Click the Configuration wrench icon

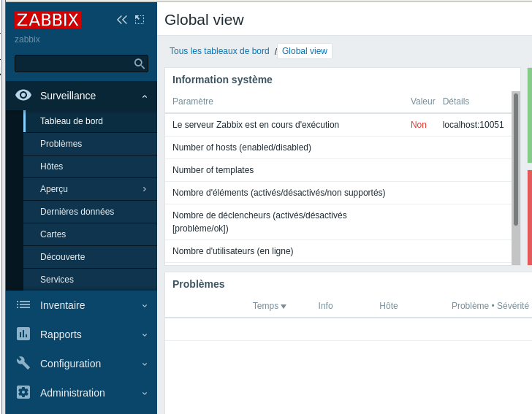[23, 363]
